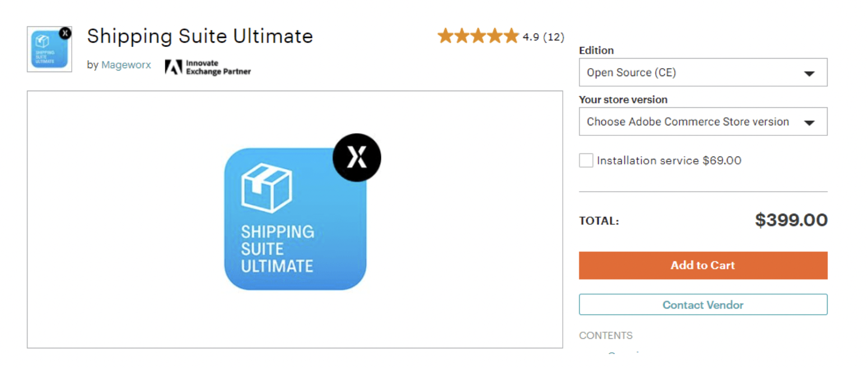This screenshot has width=868, height=368.
Task: Click the small Shipping Suite Ultimate thumbnail
Action: pyautogui.click(x=49, y=49)
